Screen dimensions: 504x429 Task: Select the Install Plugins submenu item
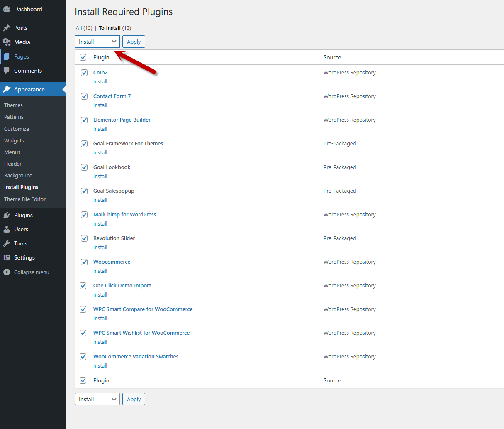click(21, 187)
